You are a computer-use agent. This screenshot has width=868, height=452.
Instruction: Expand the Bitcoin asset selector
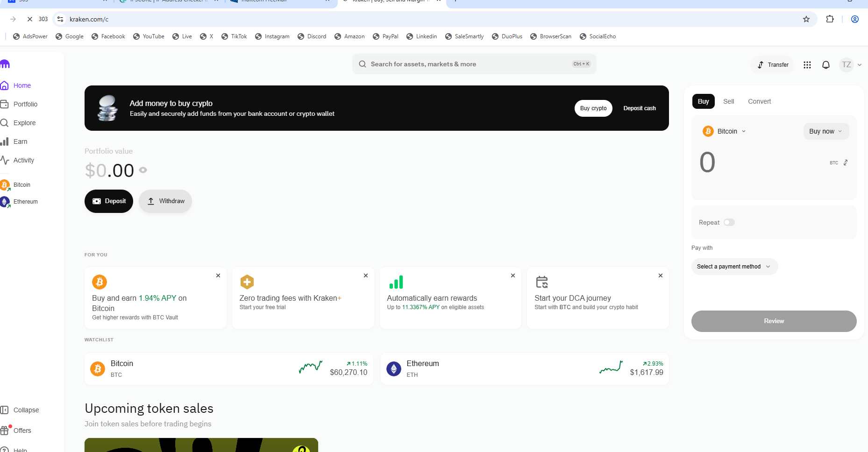point(724,131)
